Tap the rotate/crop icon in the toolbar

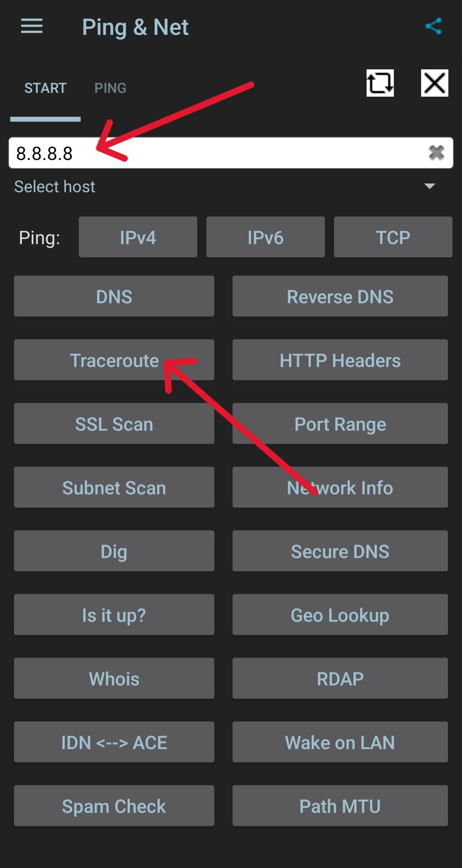coord(380,83)
